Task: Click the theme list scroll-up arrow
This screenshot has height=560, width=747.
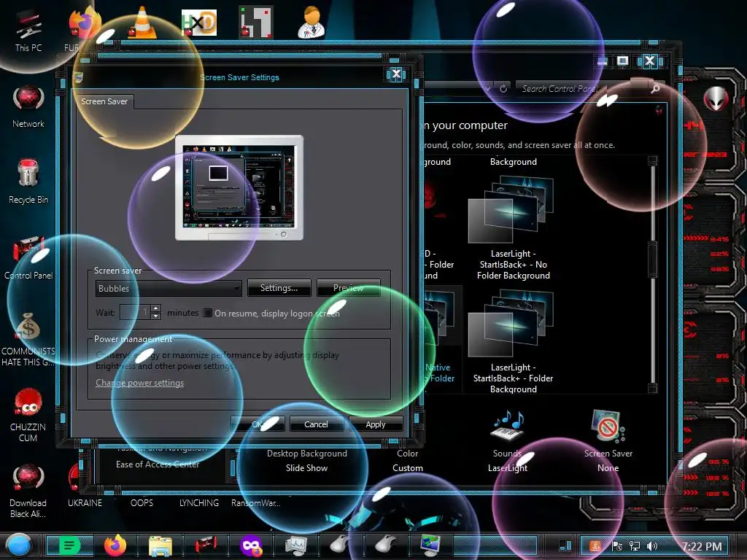Action: [653, 160]
